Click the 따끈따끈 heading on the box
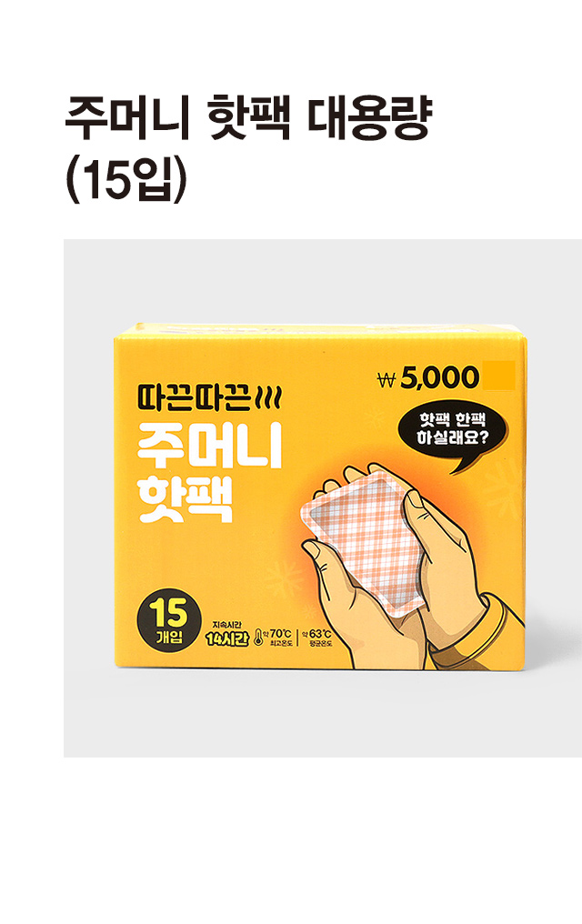This screenshot has height=924, width=582. click(195, 398)
